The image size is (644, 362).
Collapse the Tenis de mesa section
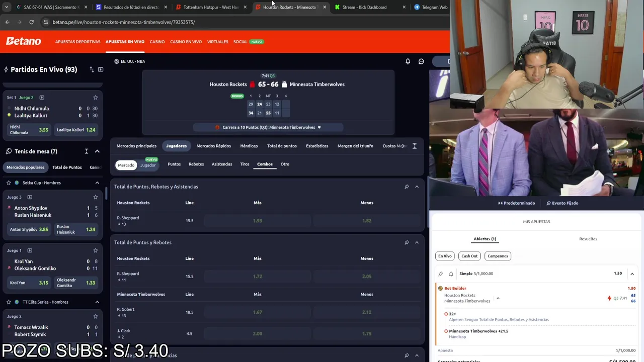[97, 151]
